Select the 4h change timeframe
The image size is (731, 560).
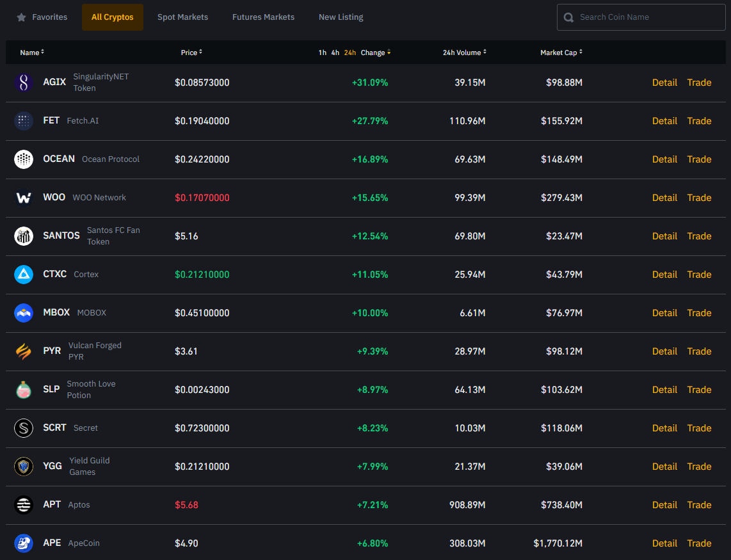pos(335,52)
